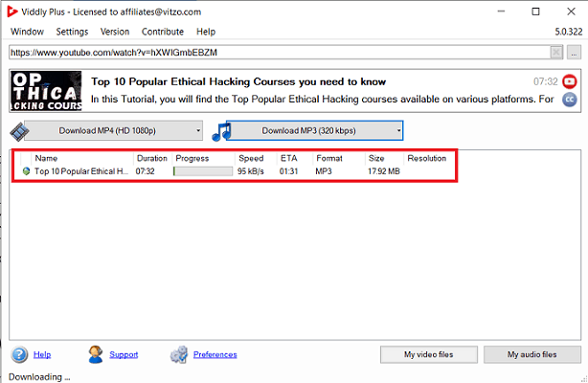Click the YouTube URL input field

pos(280,53)
